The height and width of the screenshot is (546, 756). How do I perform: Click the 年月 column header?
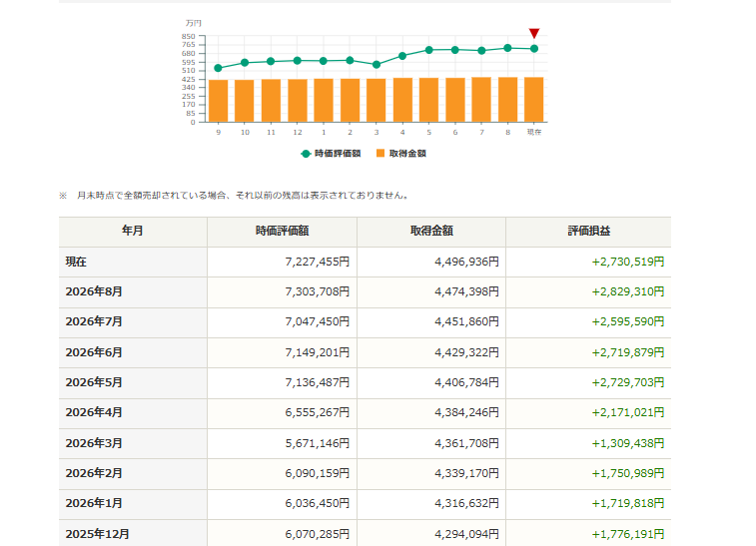pyautogui.click(x=133, y=231)
